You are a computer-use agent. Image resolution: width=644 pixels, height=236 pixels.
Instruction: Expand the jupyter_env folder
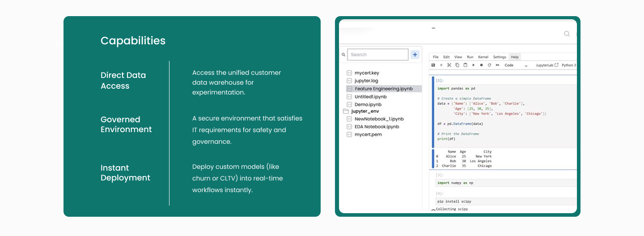coord(365,111)
